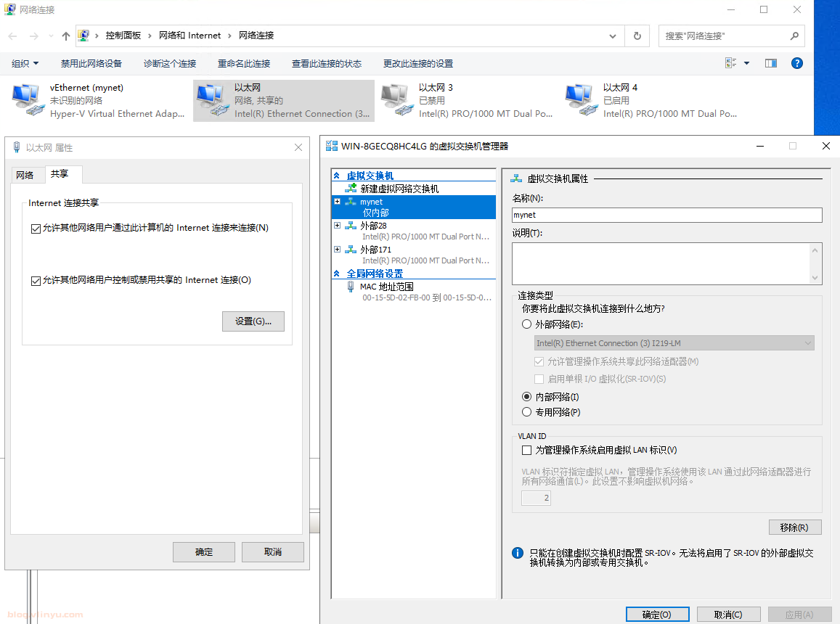The height and width of the screenshot is (624, 840).
Task: Click the 移除(R) button
Action: [x=795, y=527]
